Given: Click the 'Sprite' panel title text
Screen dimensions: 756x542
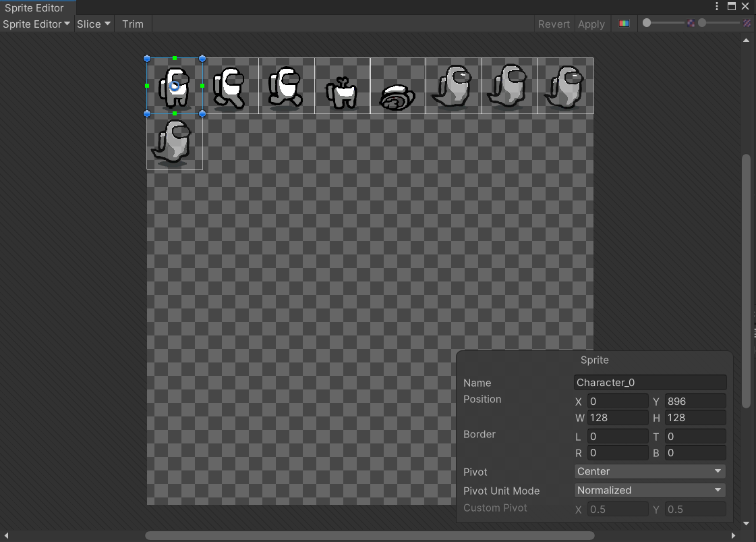Looking at the screenshot, I should (595, 360).
